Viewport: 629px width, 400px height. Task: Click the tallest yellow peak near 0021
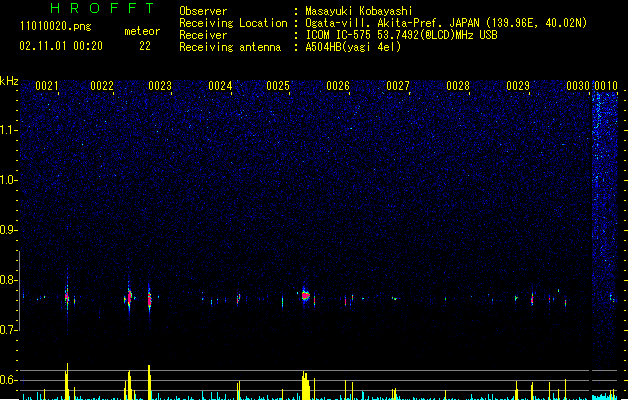[67, 381]
